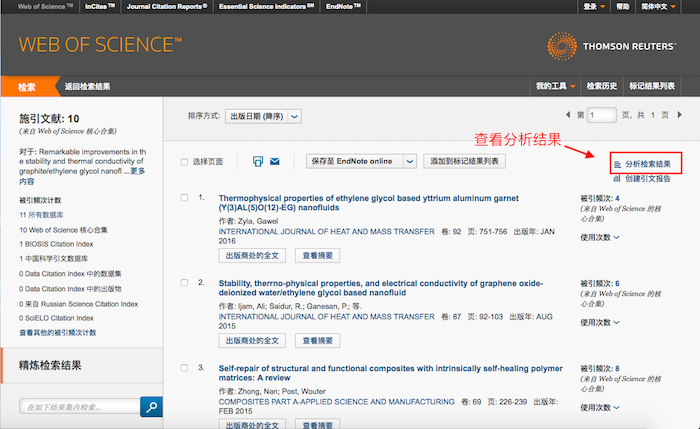Click 1 中国科学引文数据库 text

tap(53, 258)
